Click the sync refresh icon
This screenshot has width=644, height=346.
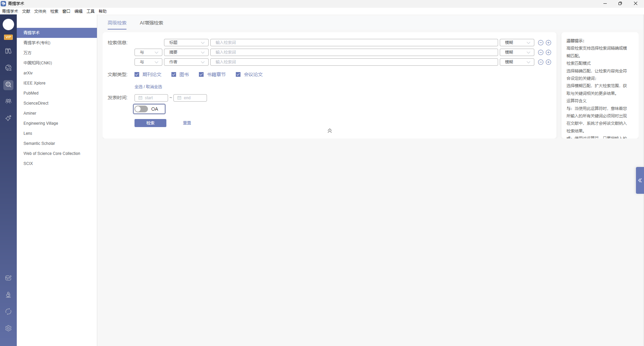[8, 311]
